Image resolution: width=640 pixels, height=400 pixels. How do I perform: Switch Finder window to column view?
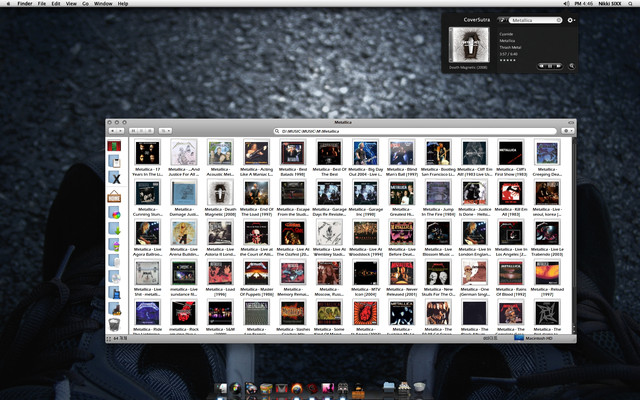tap(150, 131)
